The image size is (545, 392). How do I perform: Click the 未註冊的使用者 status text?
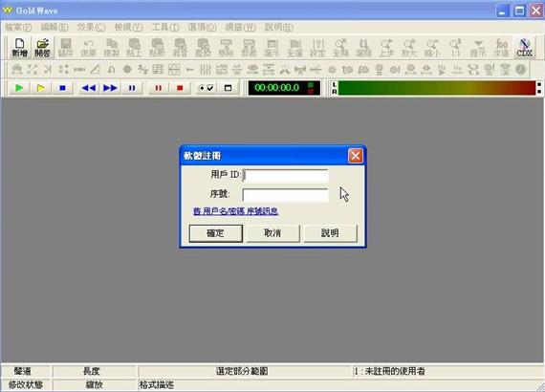click(x=395, y=372)
